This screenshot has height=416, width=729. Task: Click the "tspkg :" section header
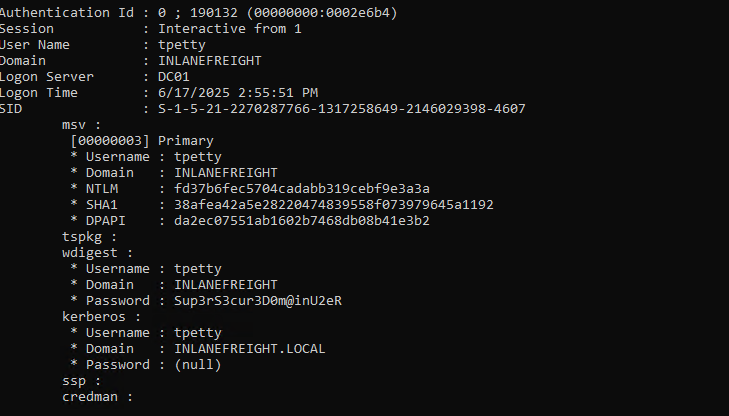[x=90, y=237]
